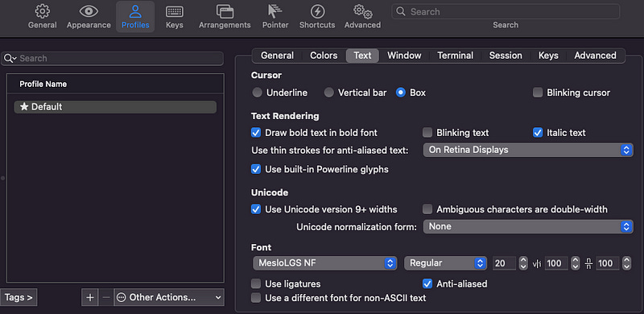Open Unicode normalization form dropdown
The width and height of the screenshot is (644, 314).
pos(528,226)
